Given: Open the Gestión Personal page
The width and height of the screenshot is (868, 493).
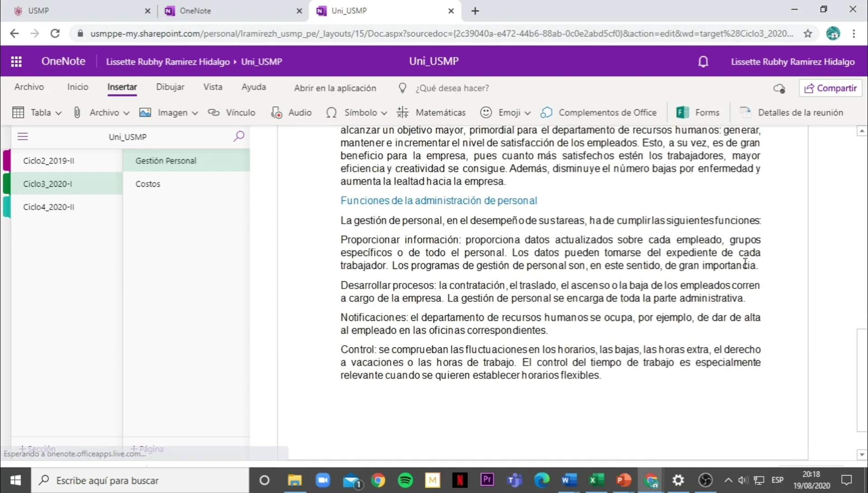Looking at the screenshot, I should tap(186, 161).
